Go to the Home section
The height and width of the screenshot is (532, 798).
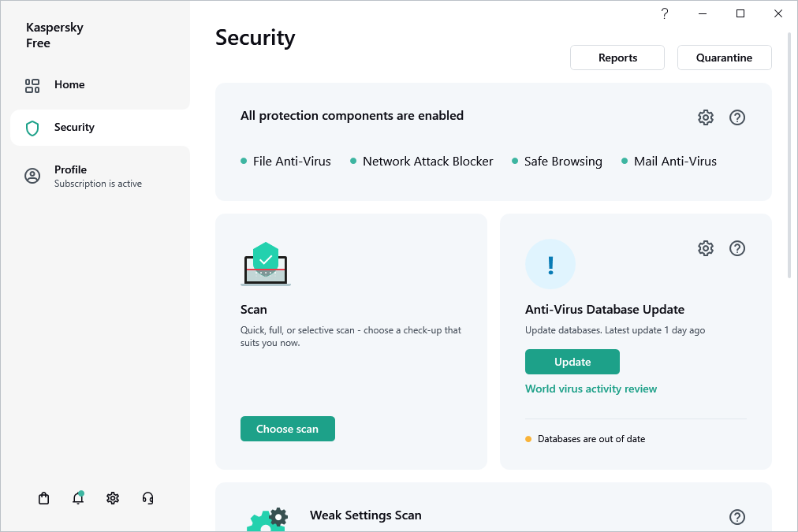click(69, 85)
